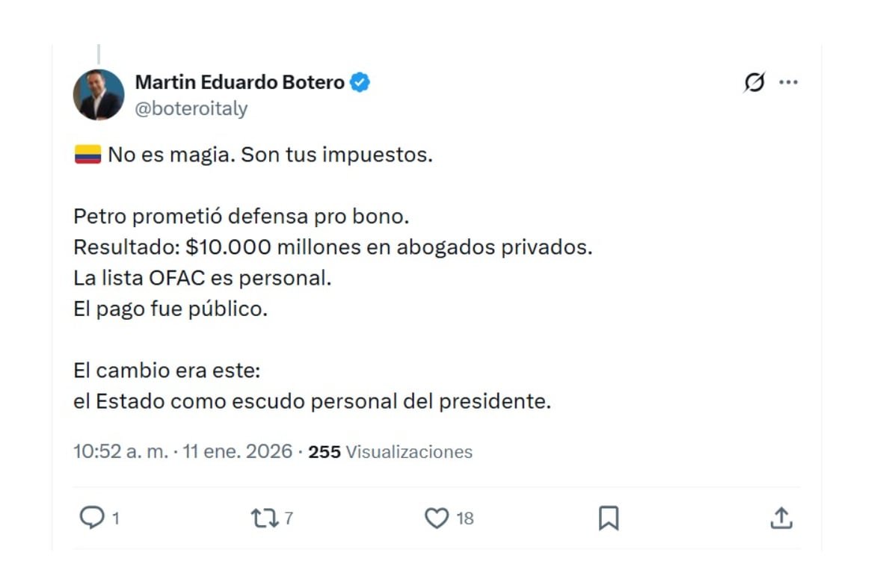Click the @boteroitaly handle
Image resolution: width=886 pixels, height=588 pixels.
click(x=189, y=107)
